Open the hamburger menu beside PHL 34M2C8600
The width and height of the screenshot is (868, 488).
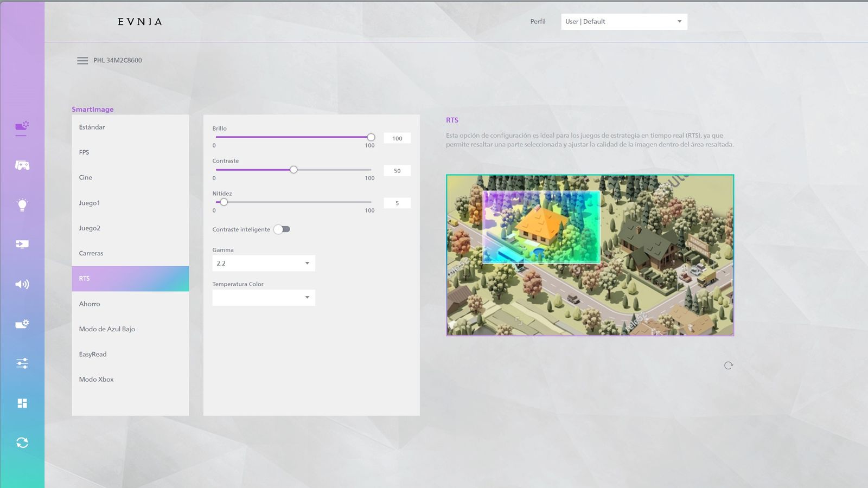point(82,61)
